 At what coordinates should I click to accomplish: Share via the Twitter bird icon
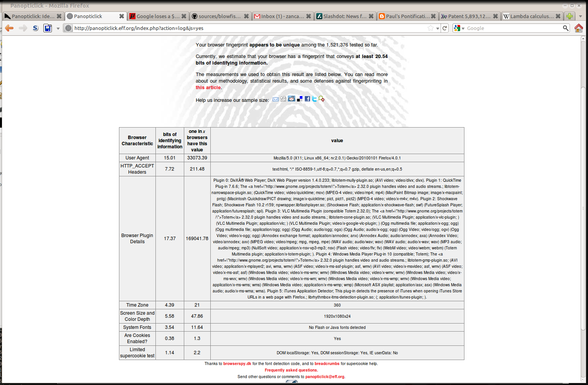[314, 99]
